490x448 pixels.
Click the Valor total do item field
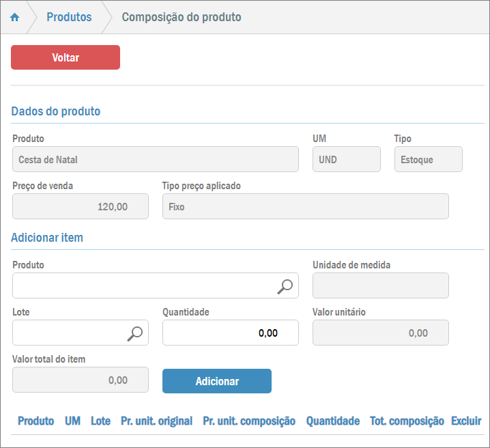click(x=80, y=380)
